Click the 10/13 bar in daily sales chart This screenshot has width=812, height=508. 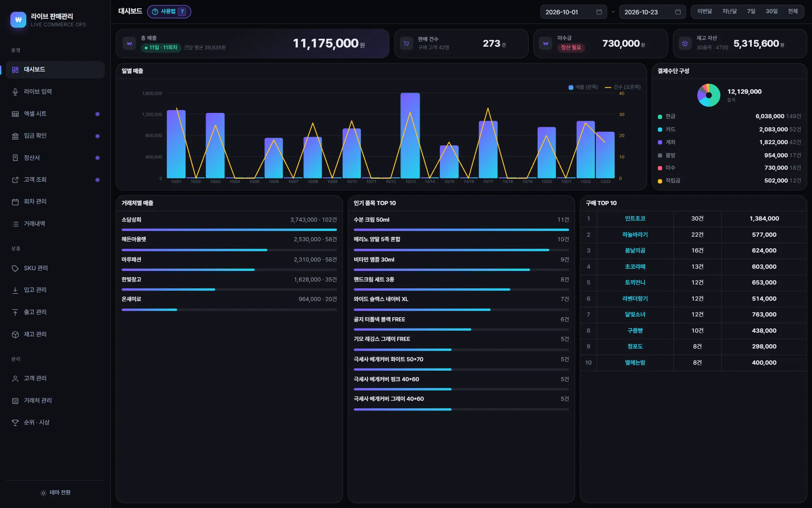[x=410, y=135]
